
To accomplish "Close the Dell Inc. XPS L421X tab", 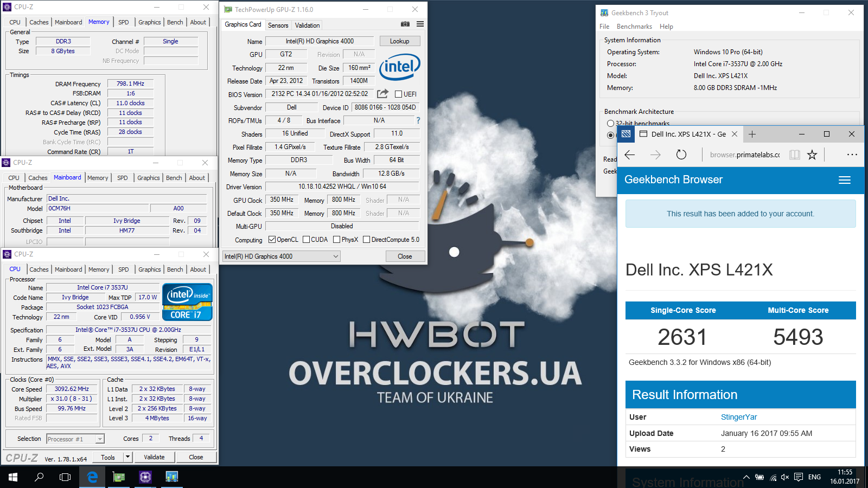I will point(735,134).
